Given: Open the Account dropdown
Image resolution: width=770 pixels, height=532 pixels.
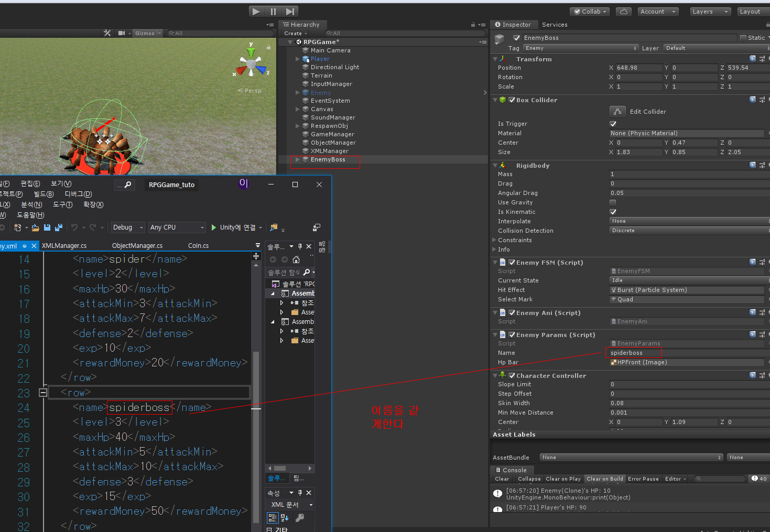Looking at the screenshot, I should click(658, 12).
